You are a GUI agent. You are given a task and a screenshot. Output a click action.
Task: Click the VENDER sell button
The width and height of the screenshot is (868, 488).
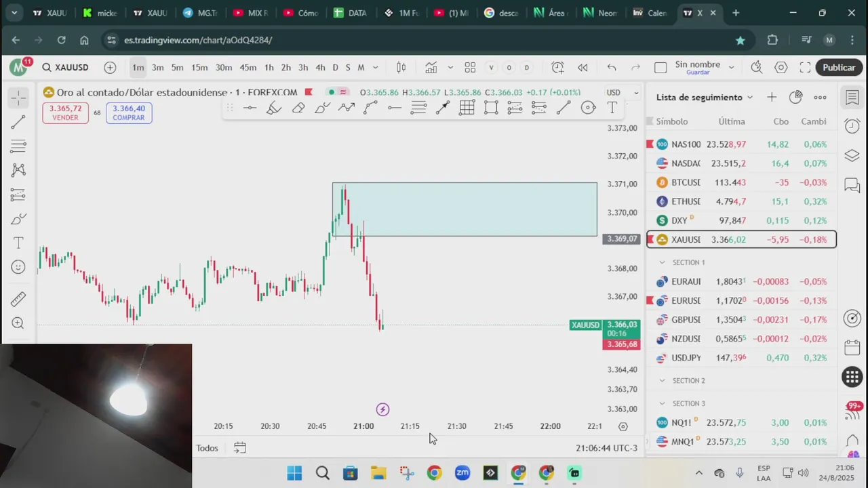(x=65, y=113)
